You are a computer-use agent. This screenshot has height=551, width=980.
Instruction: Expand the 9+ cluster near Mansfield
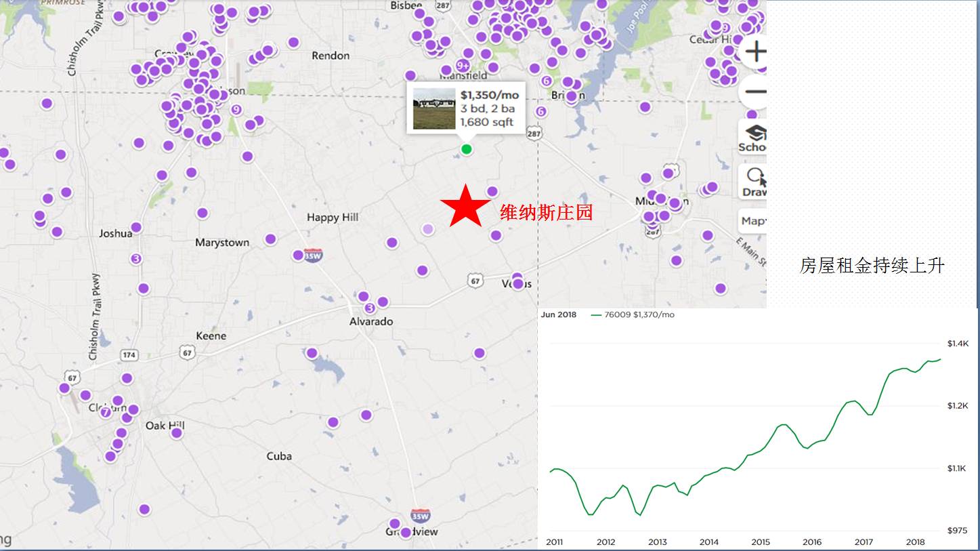[463, 66]
